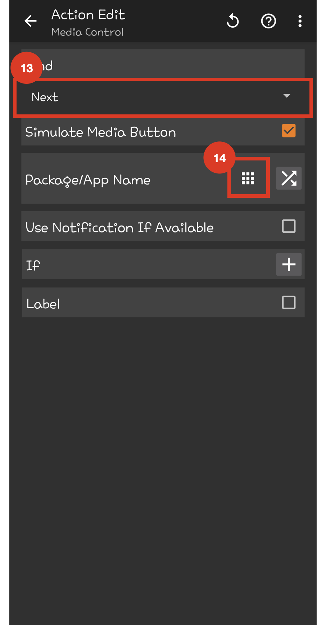Tap the Action Edit title
Viewport: 326px width, 644px height.
click(x=88, y=15)
